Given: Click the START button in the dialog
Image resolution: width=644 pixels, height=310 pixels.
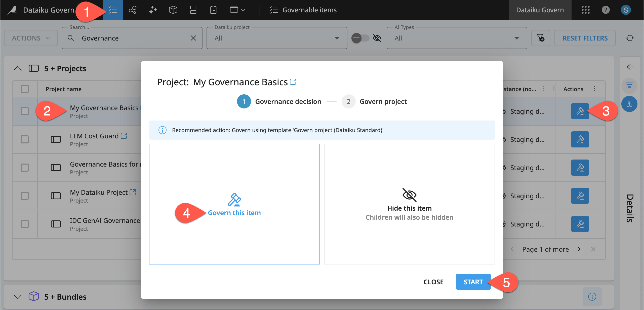Looking at the screenshot, I should (x=473, y=282).
